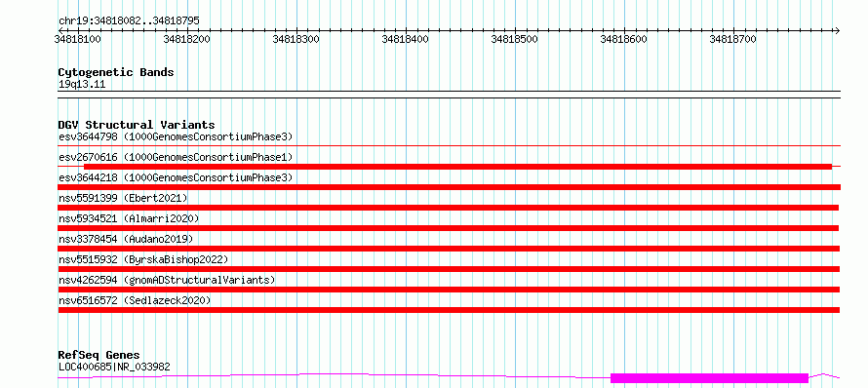
Task: Open the DGV Structural Variants track title
Action: (137, 125)
